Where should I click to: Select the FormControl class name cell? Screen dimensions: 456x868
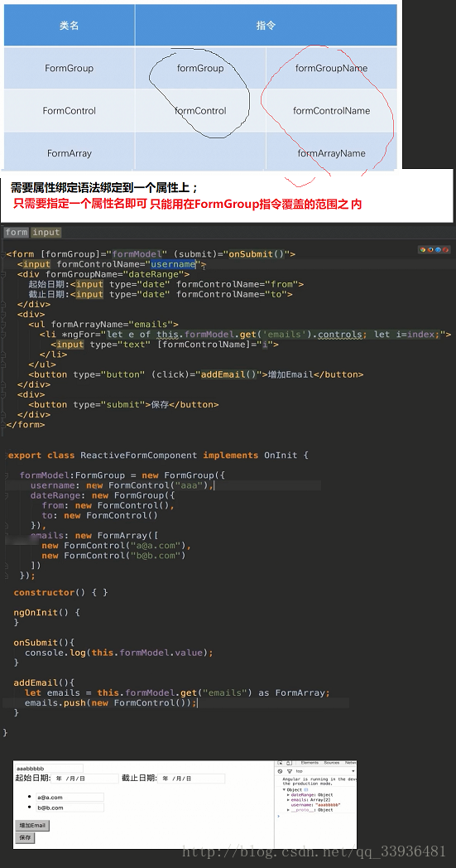tap(70, 111)
